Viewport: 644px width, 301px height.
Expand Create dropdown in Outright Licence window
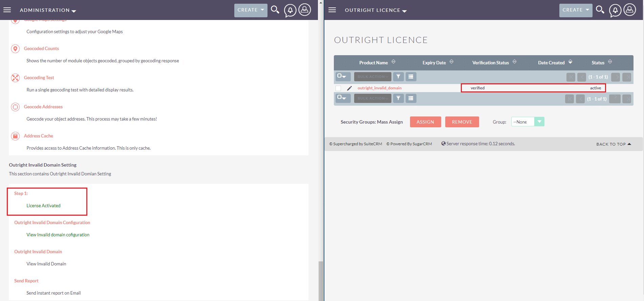click(x=576, y=10)
